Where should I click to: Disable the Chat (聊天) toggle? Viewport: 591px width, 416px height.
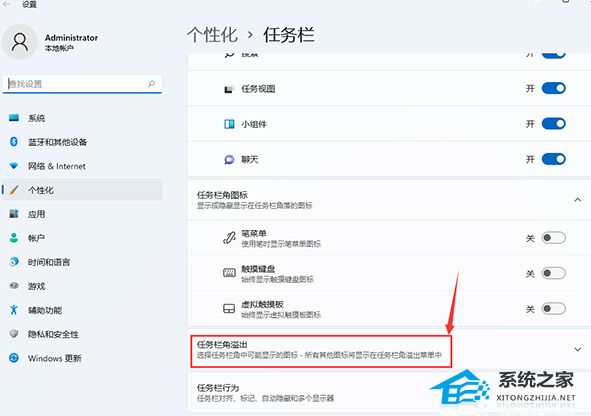(x=554, y=159)
